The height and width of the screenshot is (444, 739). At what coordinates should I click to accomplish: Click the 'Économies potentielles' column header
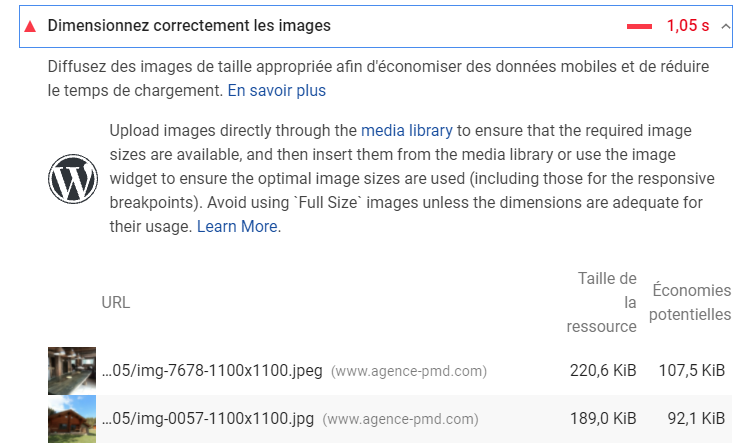pos(690,302)
